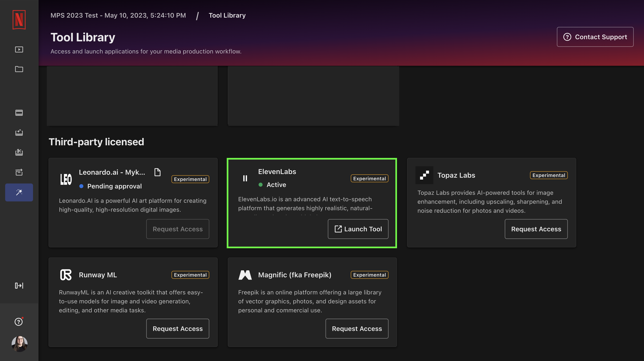Click the "Tool Library" page title
The image size is (644, 361).
(x=83, y=37)
